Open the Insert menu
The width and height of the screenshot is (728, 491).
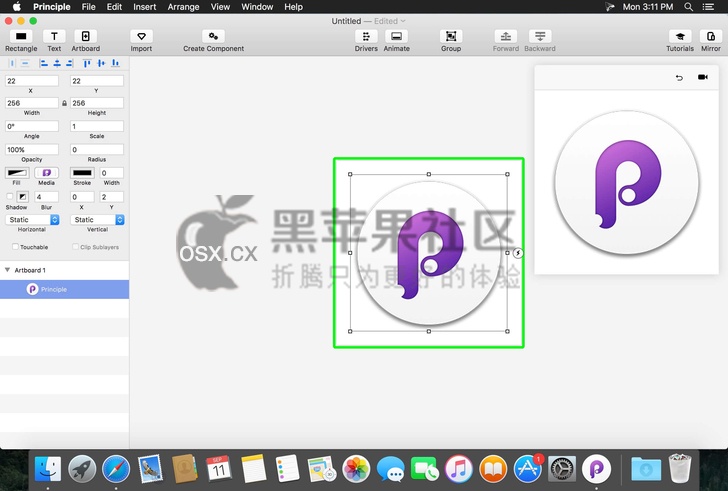pos(144,7)
